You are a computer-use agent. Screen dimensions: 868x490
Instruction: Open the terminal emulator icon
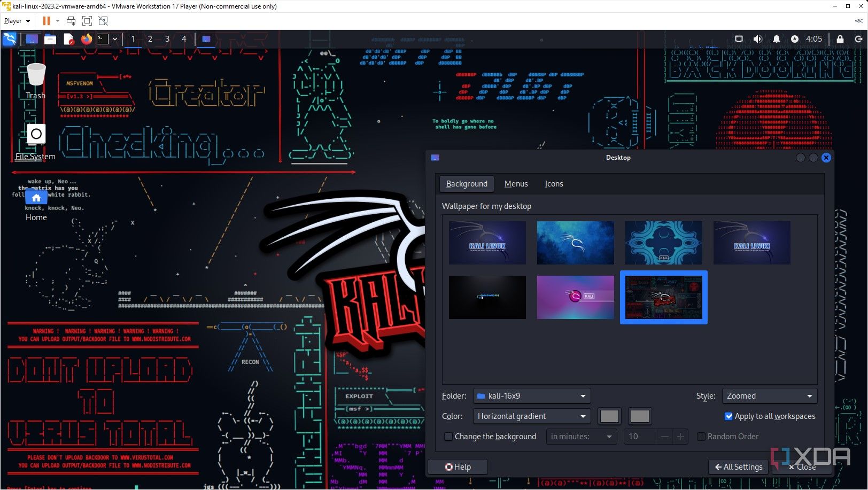tap(103, 38)
